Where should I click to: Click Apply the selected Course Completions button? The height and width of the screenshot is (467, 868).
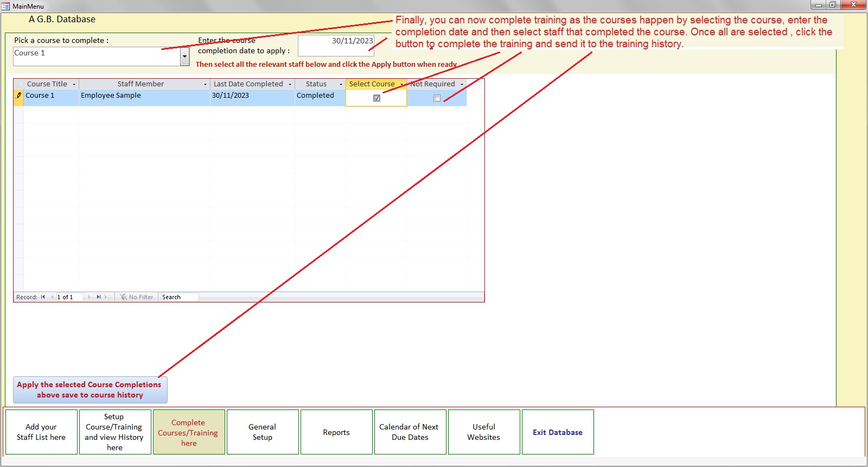point(90,390)
